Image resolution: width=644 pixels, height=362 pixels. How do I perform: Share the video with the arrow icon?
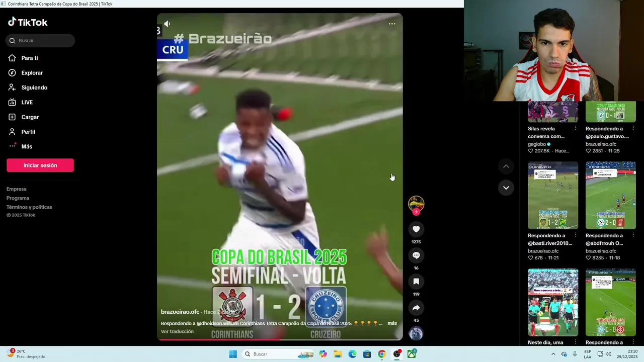click(x=416, y=308)
